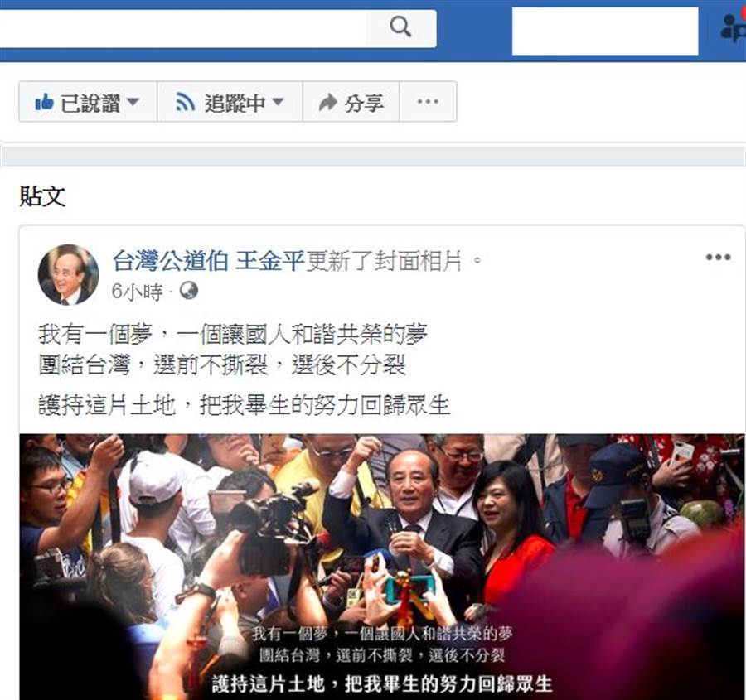Click the public globe privacy icon
This screenshot has width=746, height=700.
pos(189,291)
